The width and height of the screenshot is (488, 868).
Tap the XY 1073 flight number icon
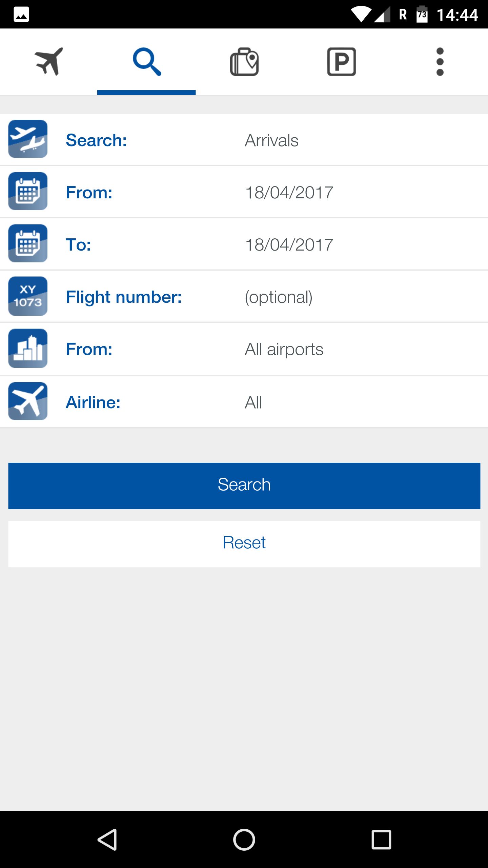[28, 296]
